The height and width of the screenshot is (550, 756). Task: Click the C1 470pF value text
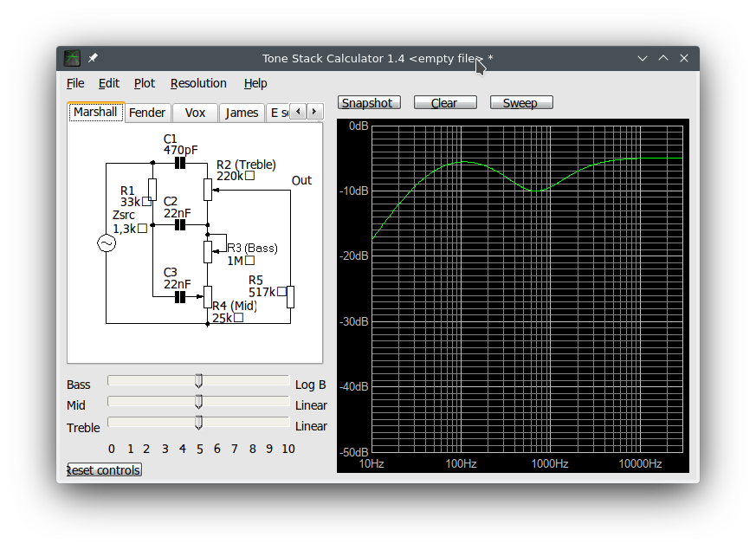(x=180, y=150)
